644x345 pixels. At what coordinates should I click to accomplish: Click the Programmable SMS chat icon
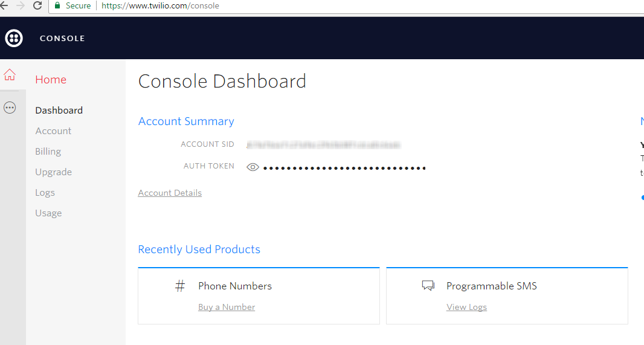(428, 285)
